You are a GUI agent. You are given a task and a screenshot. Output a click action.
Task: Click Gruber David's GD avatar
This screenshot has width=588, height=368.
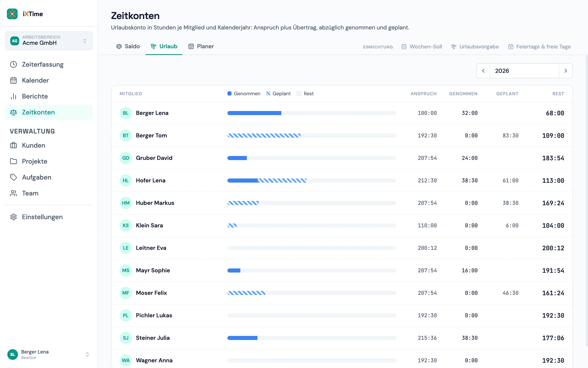click(126, 158)
